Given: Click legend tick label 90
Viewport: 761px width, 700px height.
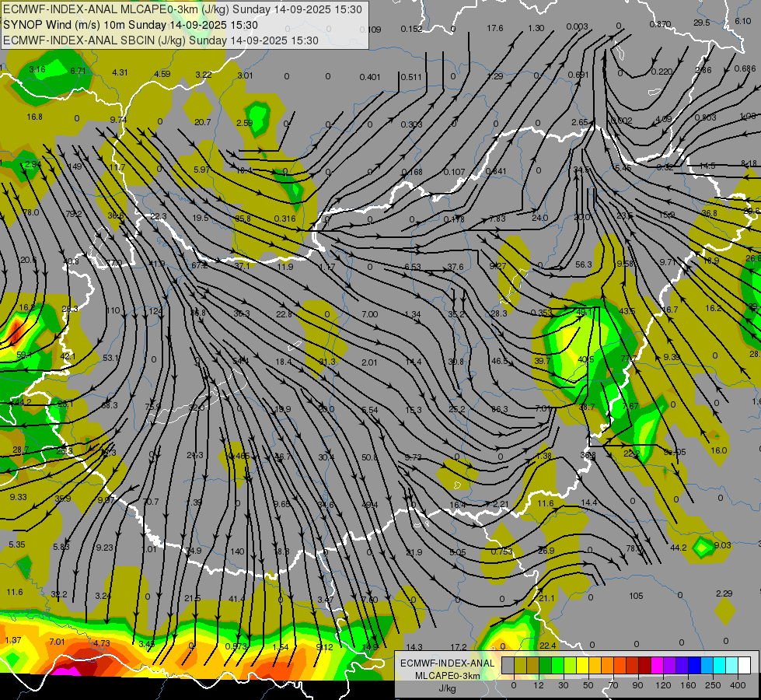Looking at the screenshot, I should [x=637, y=685].
